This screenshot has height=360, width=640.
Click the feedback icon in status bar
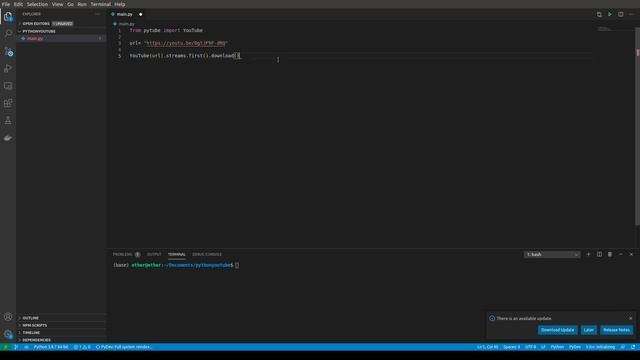click(622, 347)
